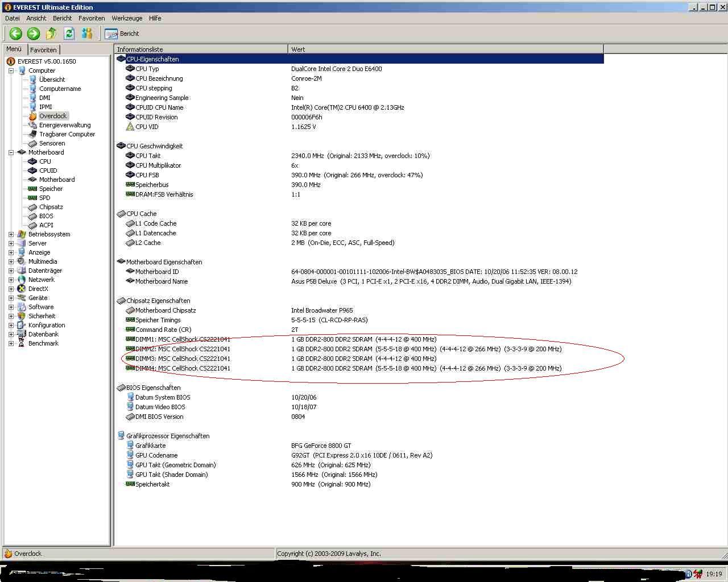Click the Sicherheit shield icon
The image size is (728, 582).
click(22, 316)
